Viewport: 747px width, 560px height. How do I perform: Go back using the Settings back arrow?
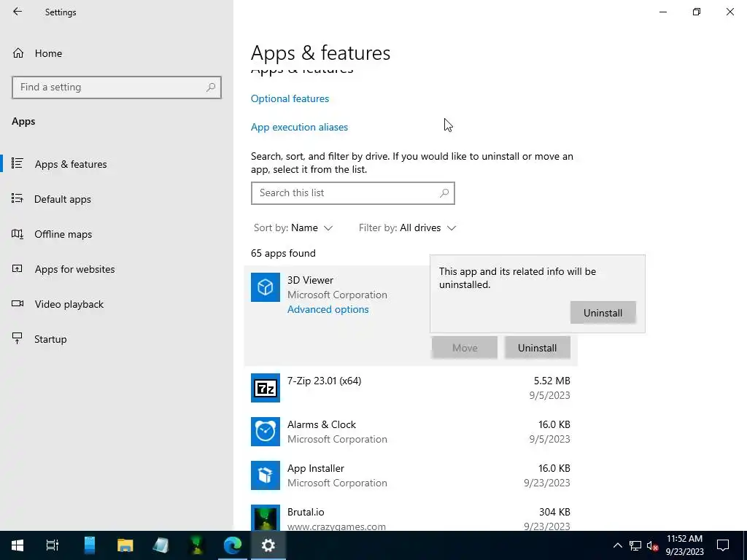[18, 12]
